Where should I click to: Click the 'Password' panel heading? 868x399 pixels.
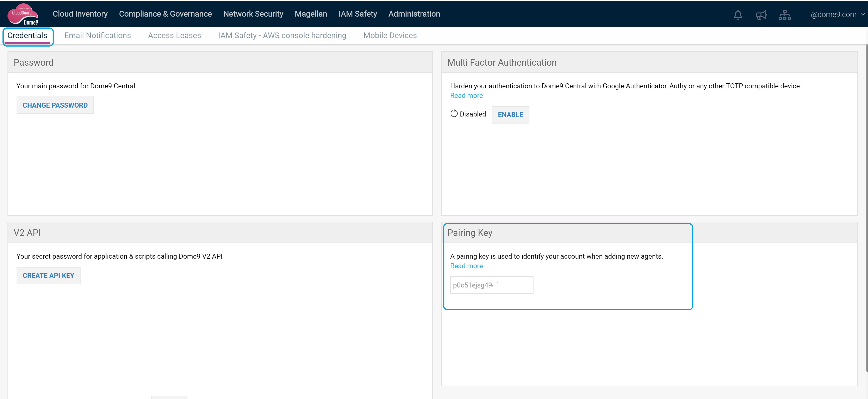click(33, 62)
